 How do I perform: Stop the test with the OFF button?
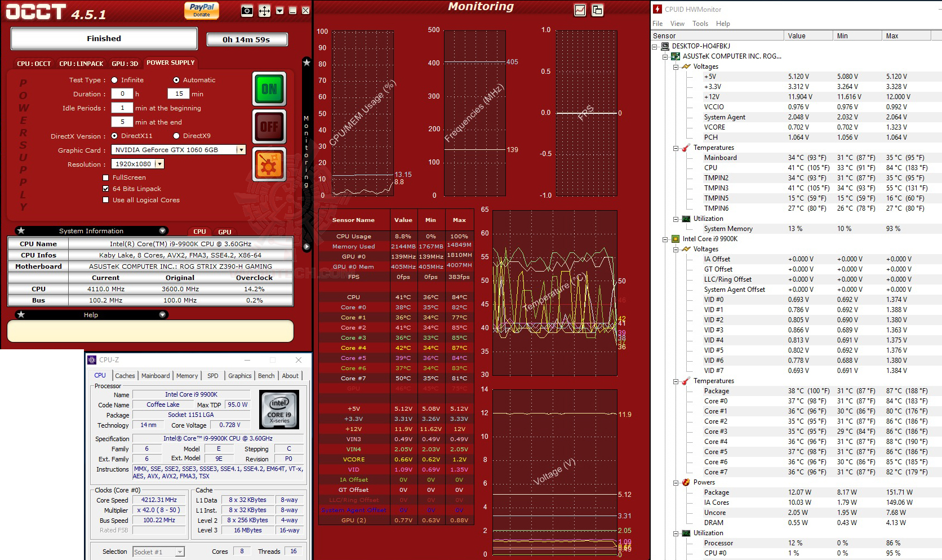coord(269,127)
